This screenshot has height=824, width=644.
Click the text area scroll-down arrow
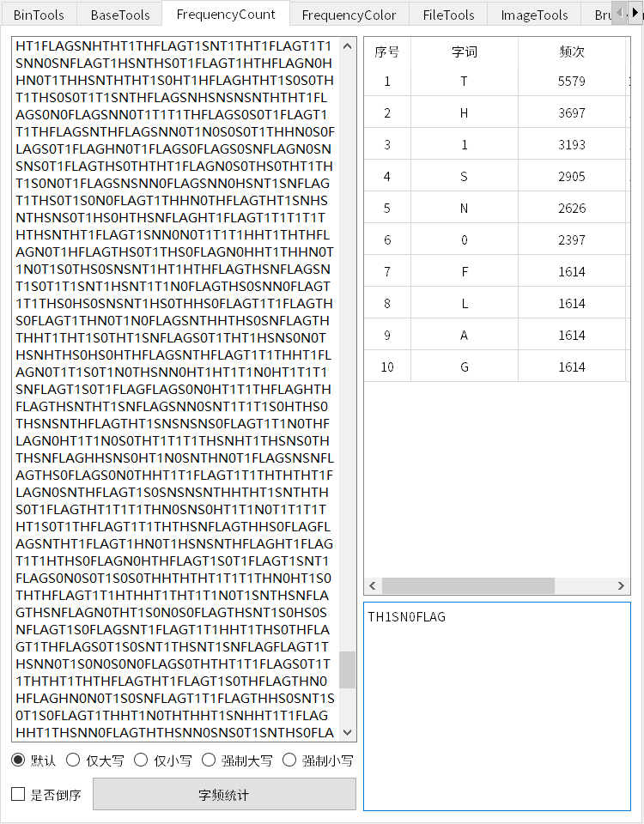pyautogui.click(x=347, y=732)
